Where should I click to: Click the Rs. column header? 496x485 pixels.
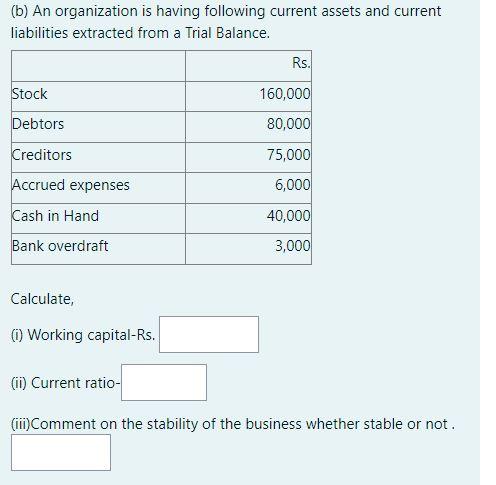(248, 66)
